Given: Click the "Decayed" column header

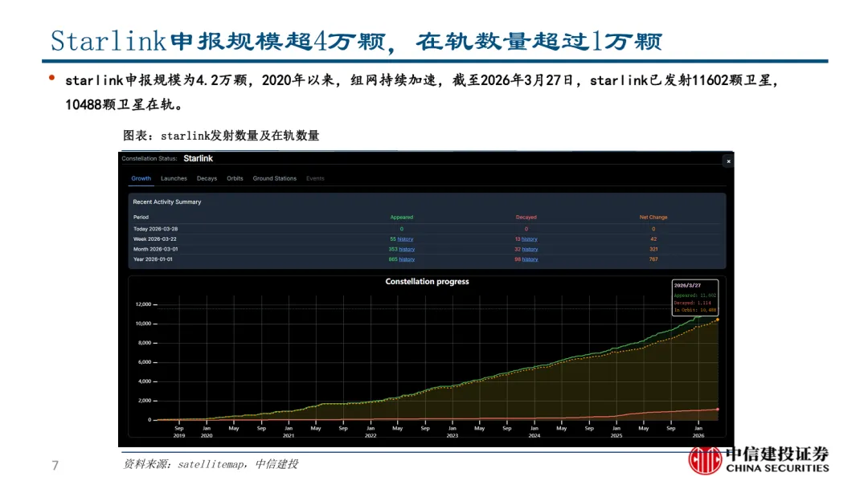Looking at the screenshot, I should [526, 218].
